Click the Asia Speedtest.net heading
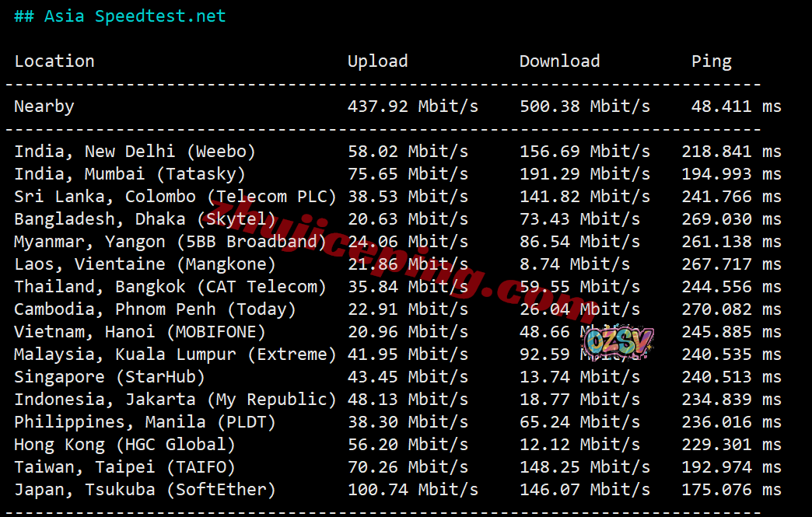The height and width of the screenshot is (517, 812). (120, 16)
